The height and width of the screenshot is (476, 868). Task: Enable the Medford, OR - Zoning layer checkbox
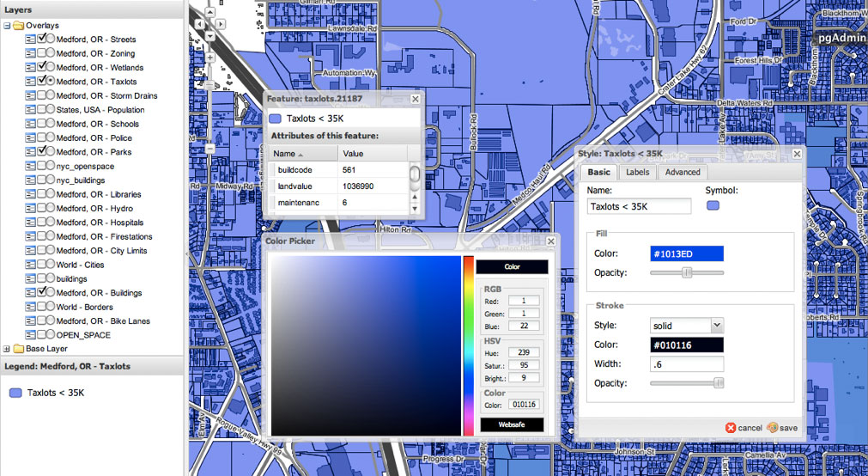[41, 53]
